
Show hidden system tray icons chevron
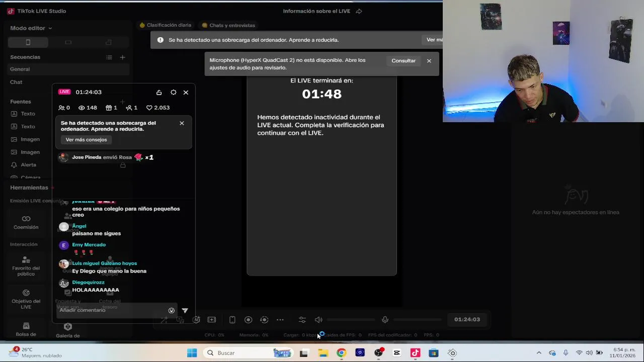(539, 353)
